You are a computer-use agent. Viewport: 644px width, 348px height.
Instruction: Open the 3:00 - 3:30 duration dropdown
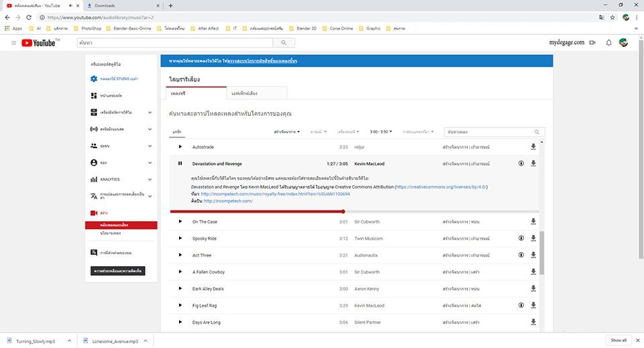click(381, 131)
